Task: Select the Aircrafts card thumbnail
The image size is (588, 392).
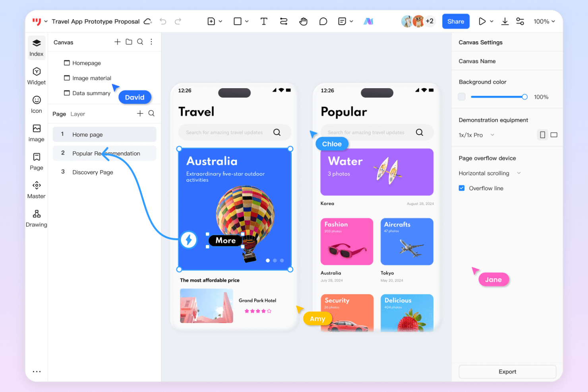Action: (x=407, y=241)
